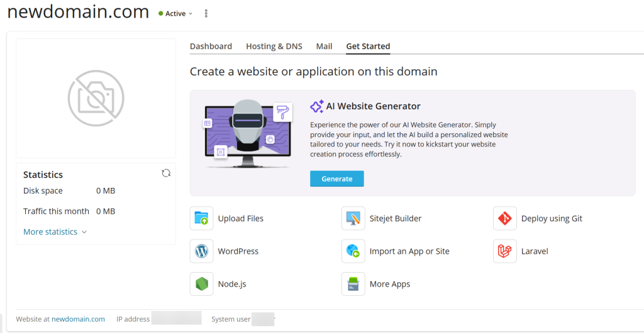Refresh statistics with the reload icon
Viewport: 644px width, 333px height.
166,173
